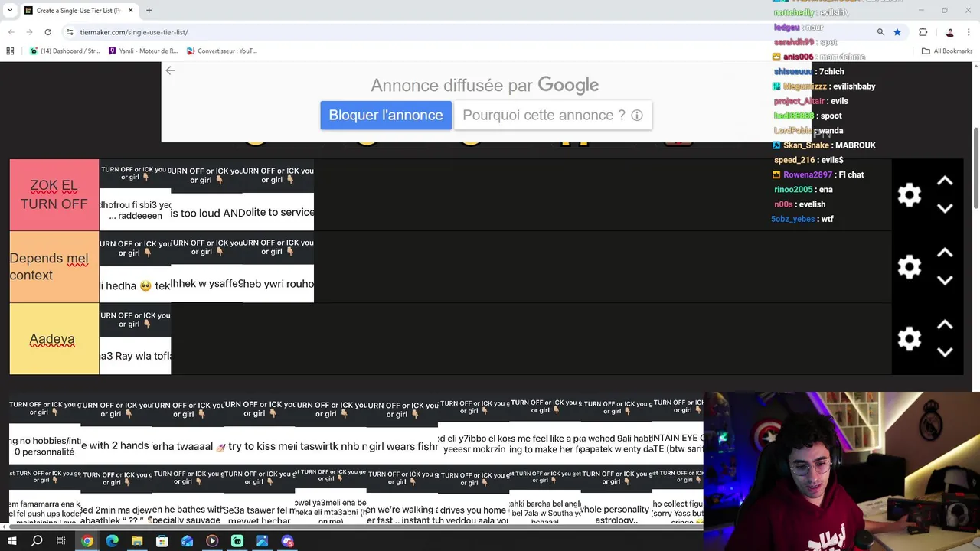The height and width of the screenshot is (551, 980).
Task: Open the Chrome apps grid shortcut
Action: 10,51
